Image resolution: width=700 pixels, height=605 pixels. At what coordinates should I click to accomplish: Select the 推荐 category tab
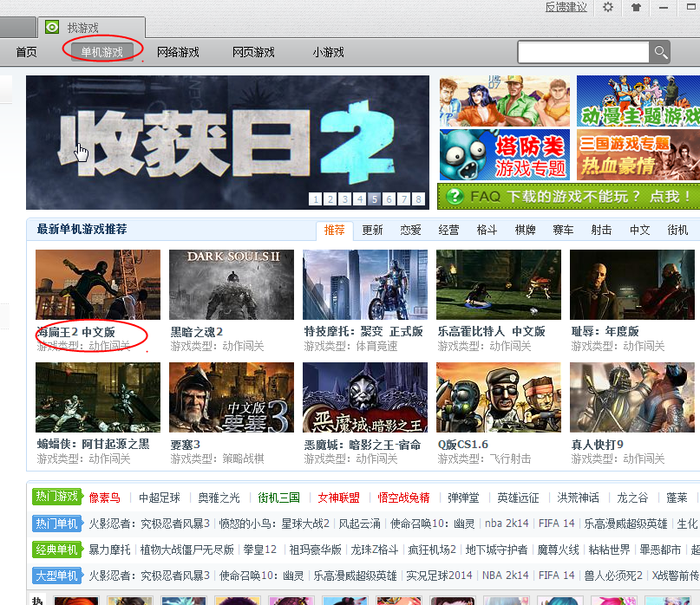[334, 231]
